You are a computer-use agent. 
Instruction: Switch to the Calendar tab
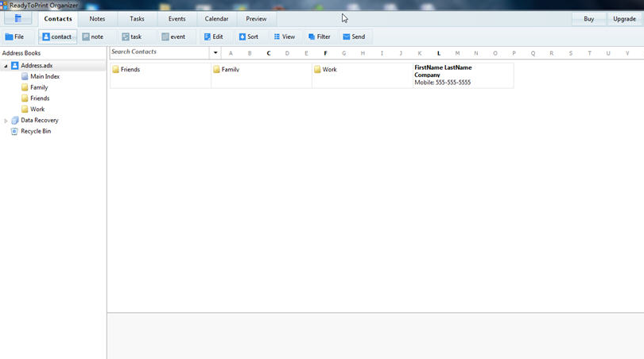216,18
